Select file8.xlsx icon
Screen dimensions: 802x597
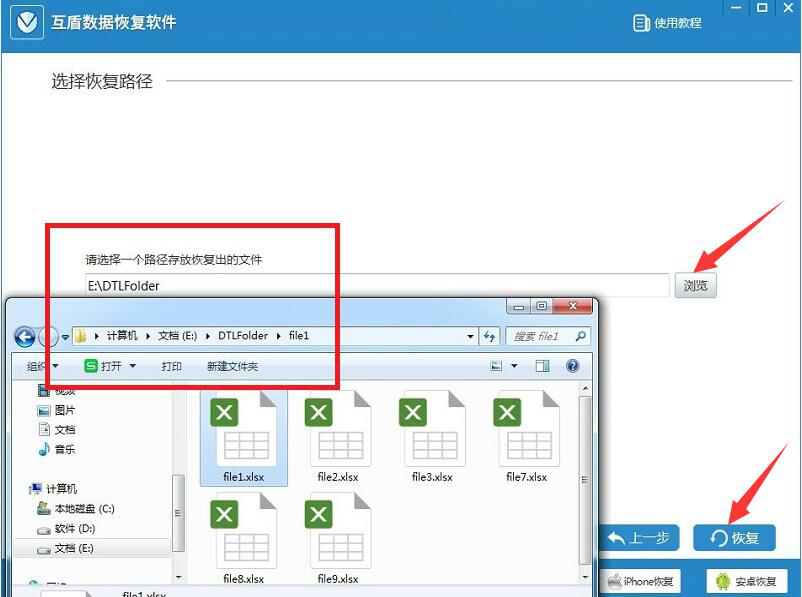click(x=243, y=538)
